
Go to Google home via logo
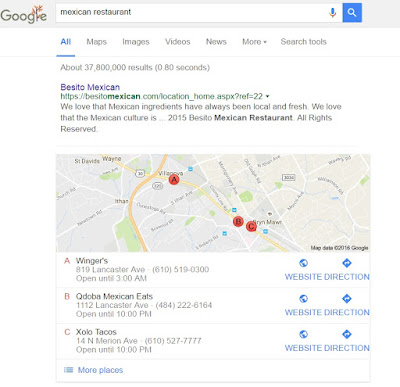tap(24, 15)
